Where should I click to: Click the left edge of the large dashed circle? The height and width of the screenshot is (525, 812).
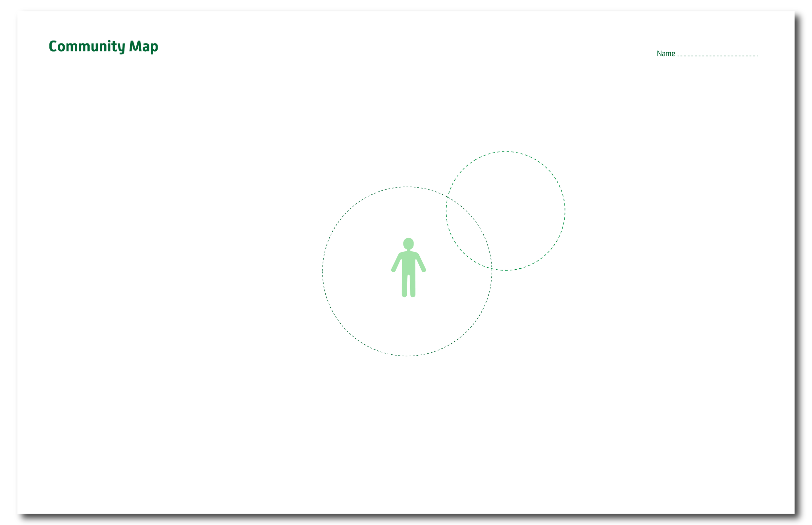pyautogui.click(x=323, y=271)
